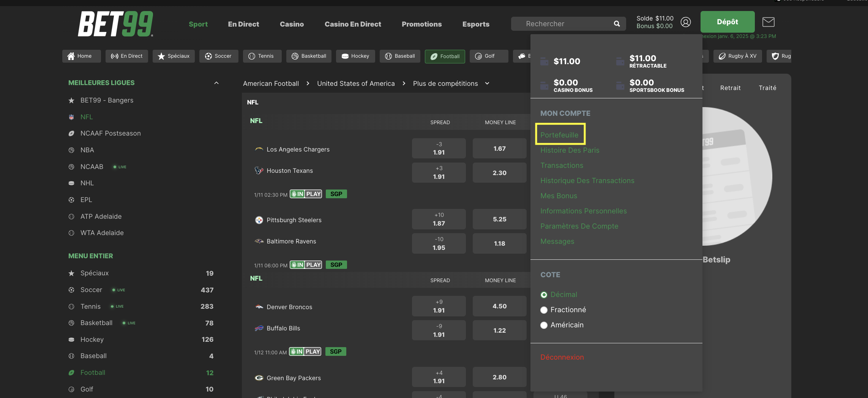Viewport: 868px width, 398px height.
Task: Open Paramètres De Compte
Action: (579, 226)
